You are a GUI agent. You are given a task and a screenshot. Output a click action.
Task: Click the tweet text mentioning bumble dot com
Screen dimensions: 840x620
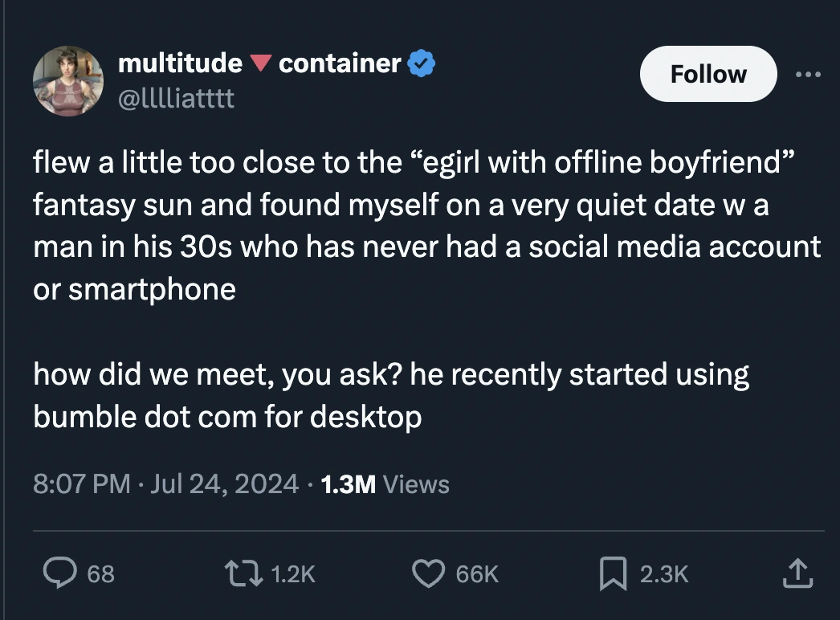(227, 418)
